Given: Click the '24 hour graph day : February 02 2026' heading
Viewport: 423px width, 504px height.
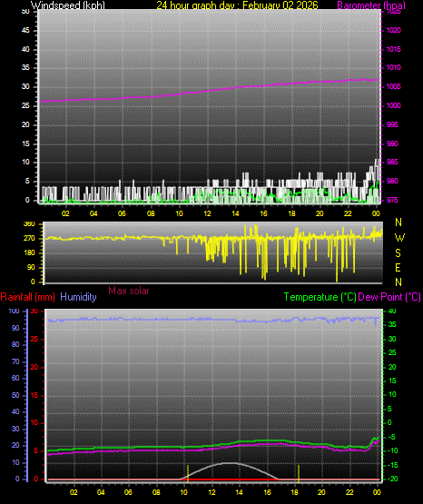Looking at the screenshot, I should 237,5.
